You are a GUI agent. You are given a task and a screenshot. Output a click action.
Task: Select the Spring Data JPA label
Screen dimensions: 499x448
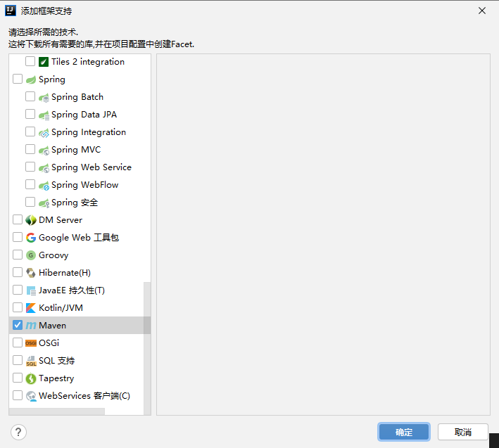click(x=84, y=115)
